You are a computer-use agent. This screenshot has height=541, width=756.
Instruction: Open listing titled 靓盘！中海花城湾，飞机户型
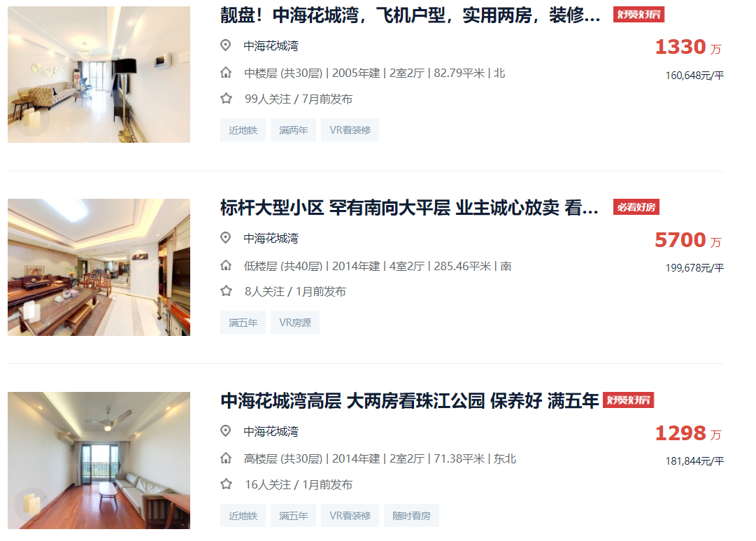tap(411, 15)
